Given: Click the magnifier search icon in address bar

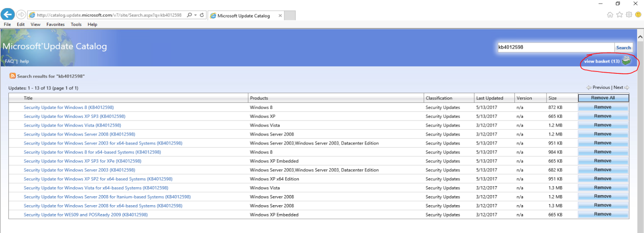Looking at the screenshot, I should pyautogui.click(x=189, y=15).
